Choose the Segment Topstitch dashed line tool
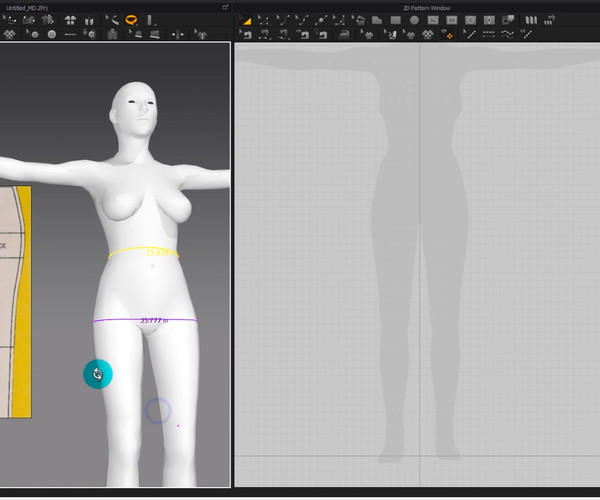This screenshot has height=500, width=600. (x=489, y=34)
